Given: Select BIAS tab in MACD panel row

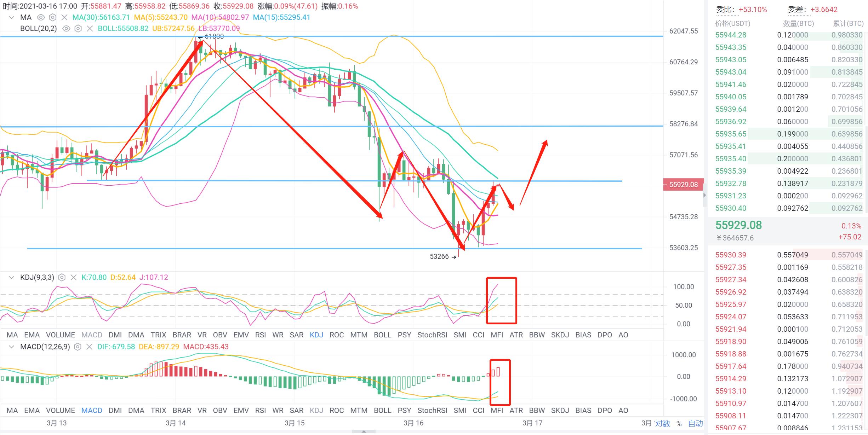Looking at the screenshot, I should coord(583,411).
